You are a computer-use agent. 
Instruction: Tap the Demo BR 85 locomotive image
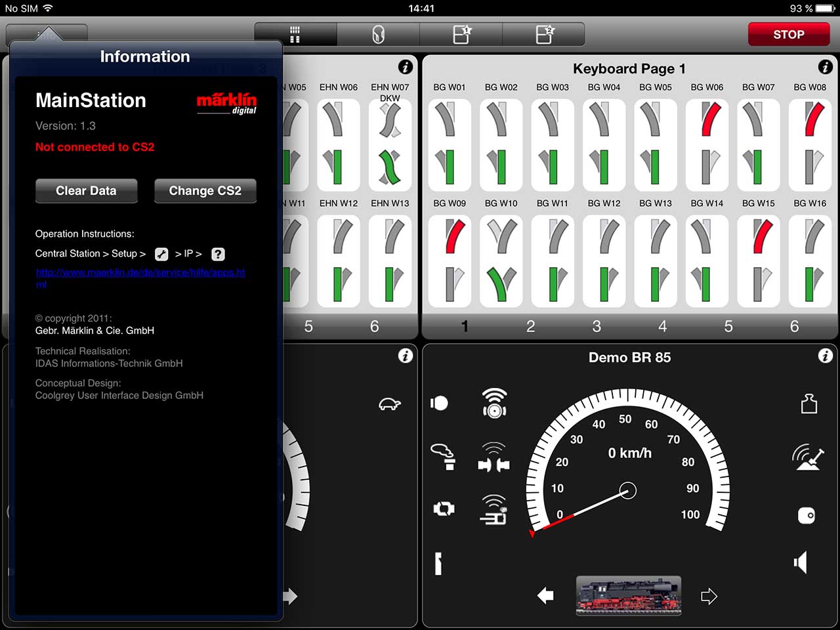(x=629, y=596)
